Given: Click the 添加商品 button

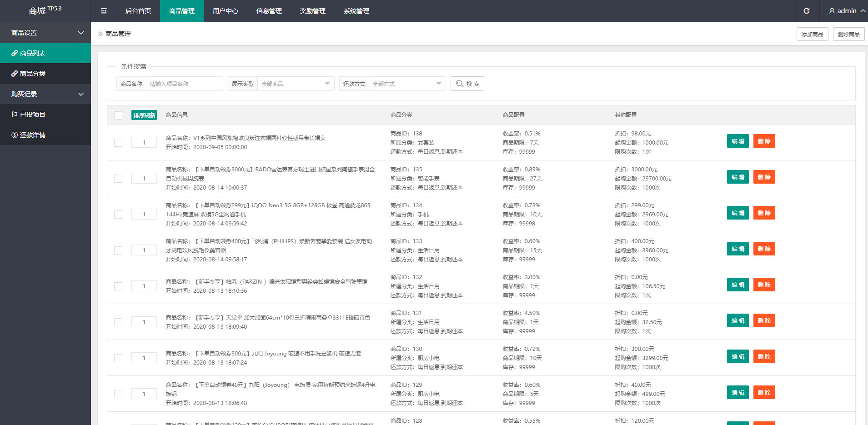Looking at the screenshot, I should [812, 34].
